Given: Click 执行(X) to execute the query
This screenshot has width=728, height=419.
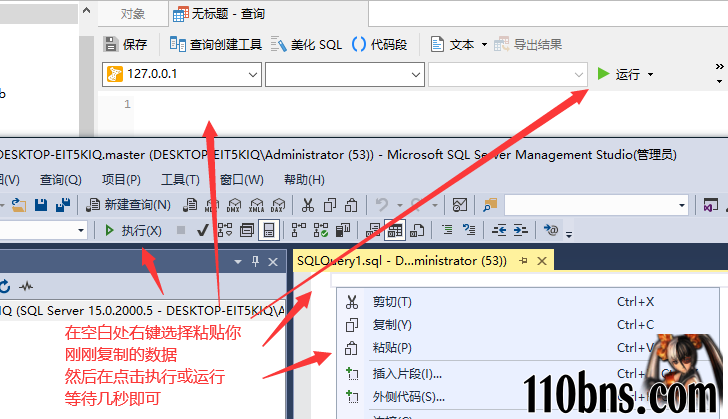Looking at the screenshot, I should click(133, 230).
